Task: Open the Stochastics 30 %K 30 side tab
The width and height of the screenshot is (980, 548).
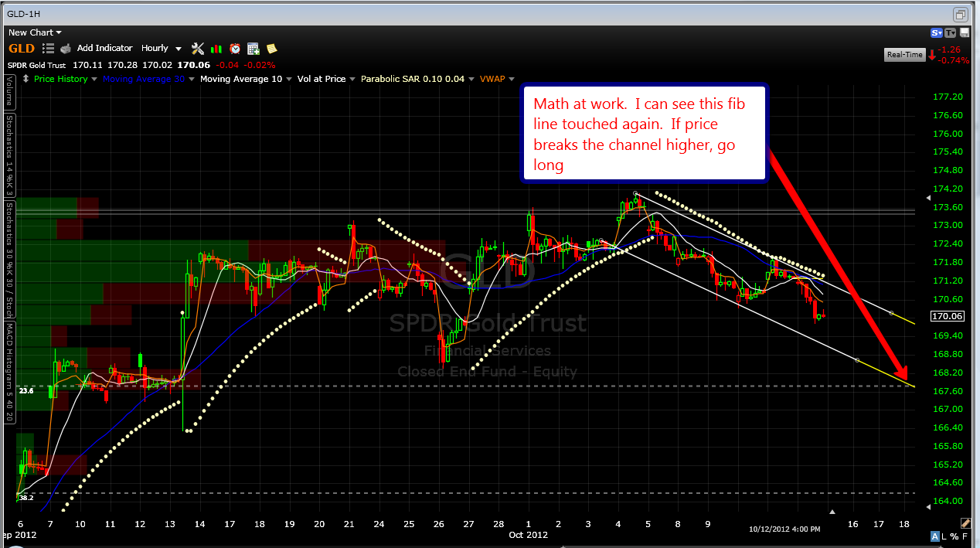Action: click(9, 259)
